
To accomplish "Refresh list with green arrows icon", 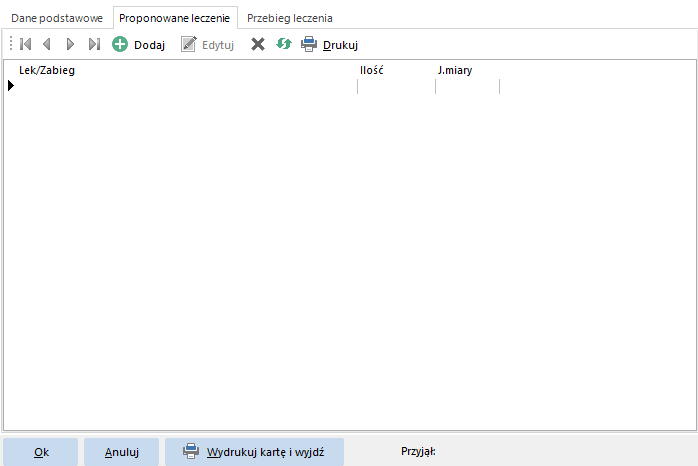I will [x=284, y=44].
